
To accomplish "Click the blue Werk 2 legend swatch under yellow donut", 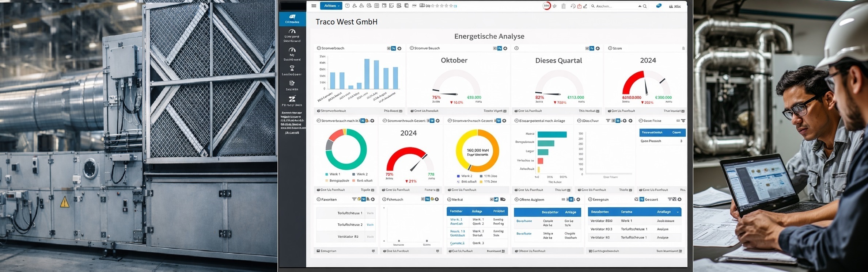I will tap(458, 176).
